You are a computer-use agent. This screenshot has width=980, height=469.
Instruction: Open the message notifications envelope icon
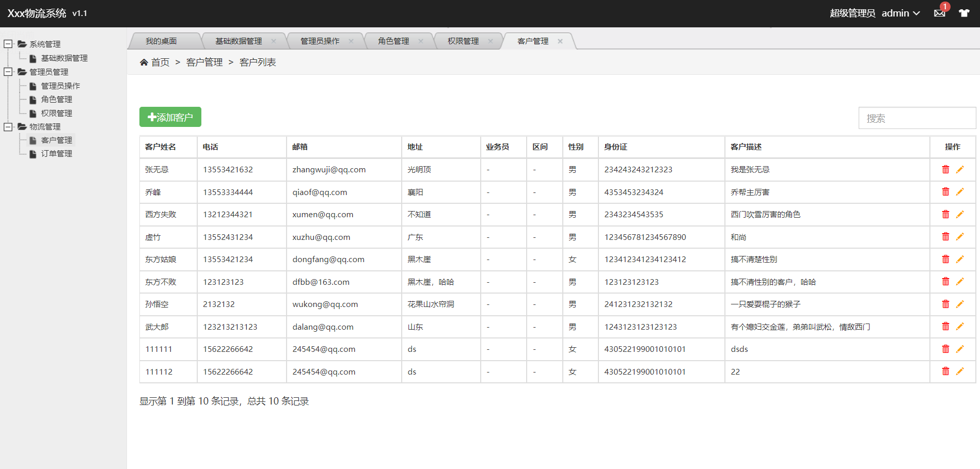[940, 13]
